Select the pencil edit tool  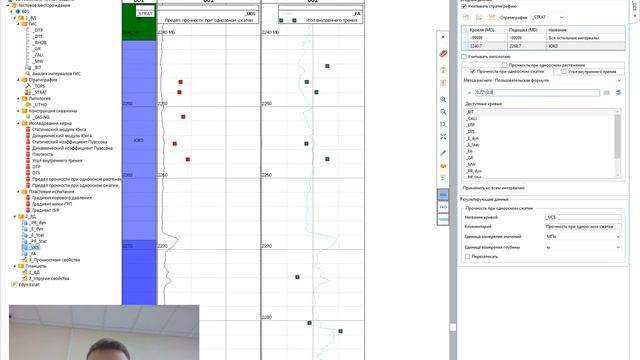click(x=443, y=153)
